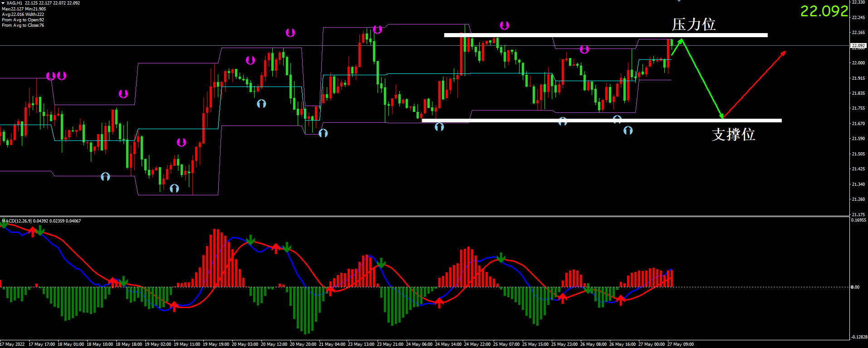Select the upper white resistance line

[606, 35]
